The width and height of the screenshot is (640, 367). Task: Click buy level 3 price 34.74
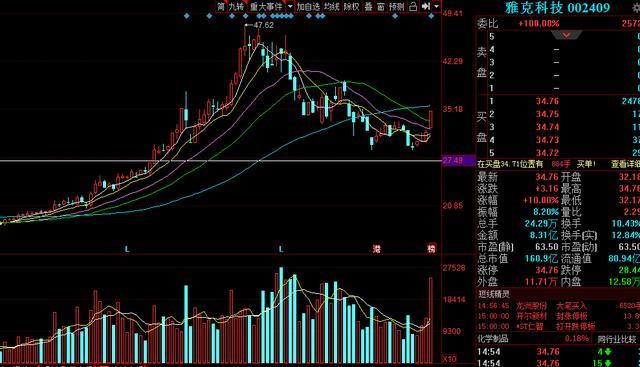pyautogui.click(x=547, y=127)
